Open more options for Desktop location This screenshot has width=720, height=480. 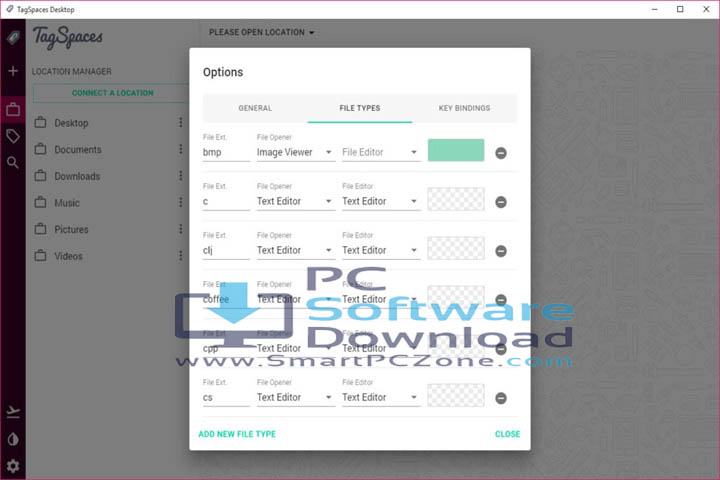click(x=180, y=122)
